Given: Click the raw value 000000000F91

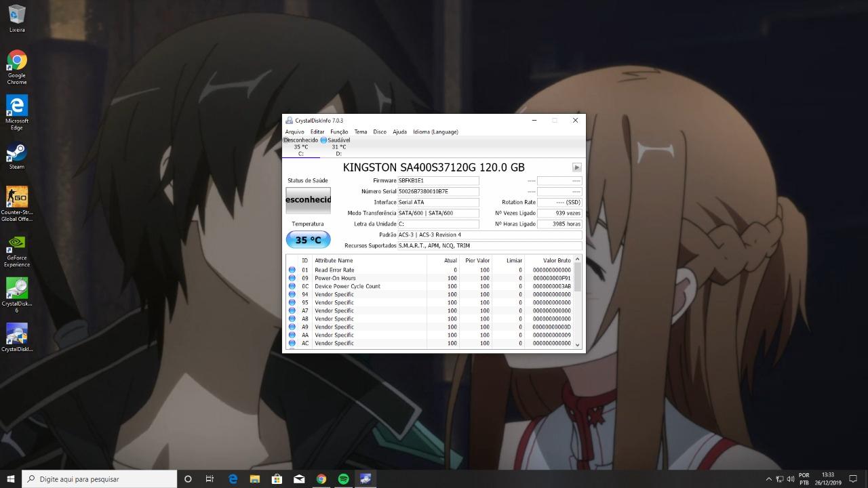Looking at the screenshot, I should [552, 278].
